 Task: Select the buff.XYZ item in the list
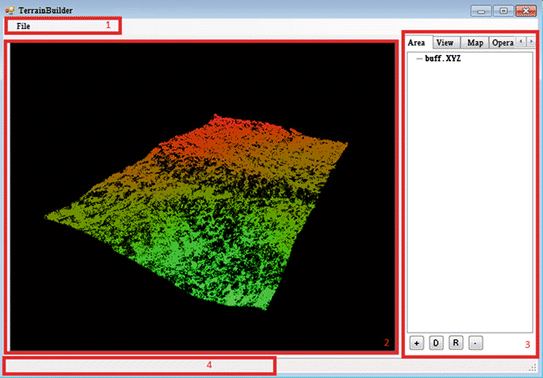pos(443,58)
